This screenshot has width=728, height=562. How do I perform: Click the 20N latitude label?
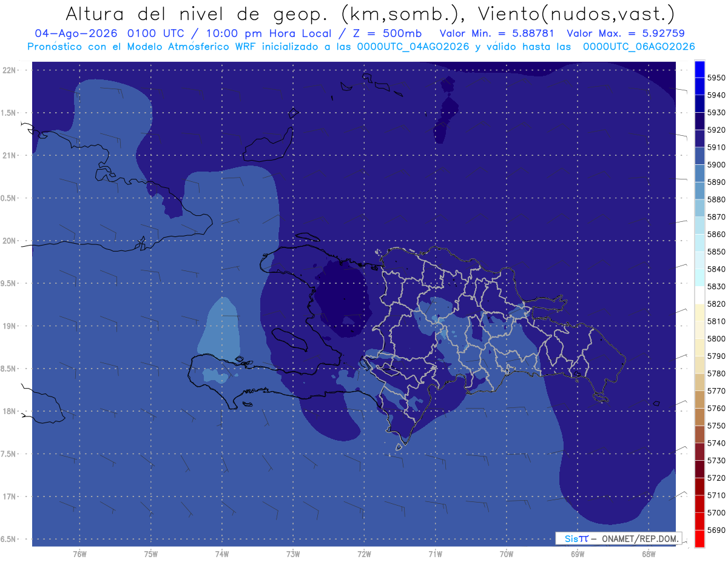point(10,241)
